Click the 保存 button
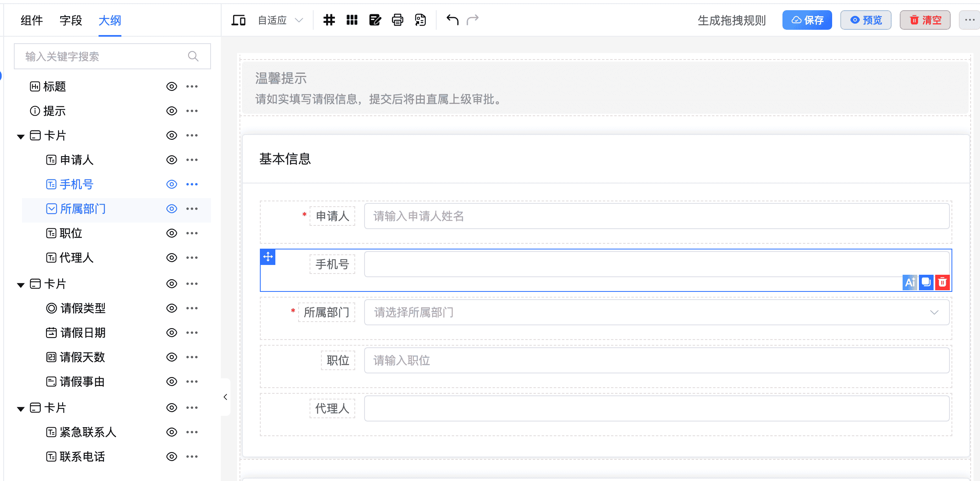Viewport: 980px width, 481px height. pyautogui.click(x=807, y=20)
